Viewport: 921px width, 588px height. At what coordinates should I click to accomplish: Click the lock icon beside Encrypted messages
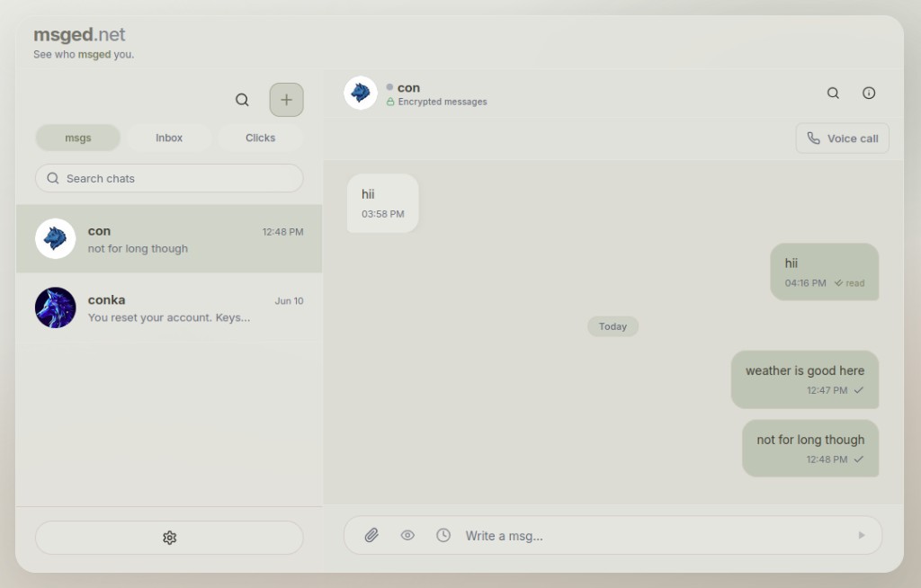pos(390,102)
